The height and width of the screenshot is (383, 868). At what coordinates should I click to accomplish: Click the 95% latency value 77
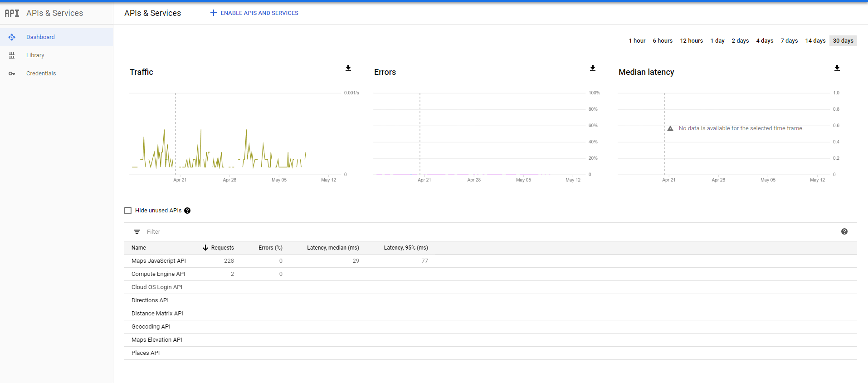tap(425, 261)
